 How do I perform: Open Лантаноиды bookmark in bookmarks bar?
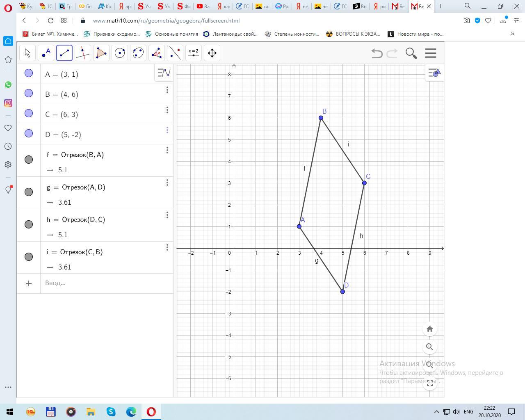(x=231, y=34)
